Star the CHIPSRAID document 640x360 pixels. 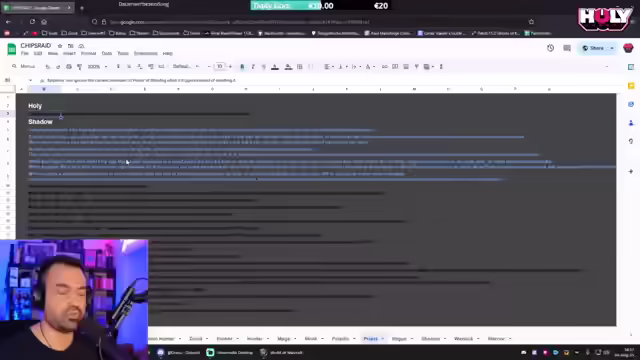pyautogui.click(x=60, y=46)
